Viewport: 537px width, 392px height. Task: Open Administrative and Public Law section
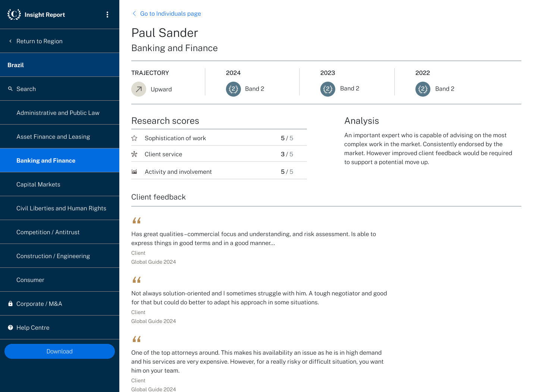(58, 113)
